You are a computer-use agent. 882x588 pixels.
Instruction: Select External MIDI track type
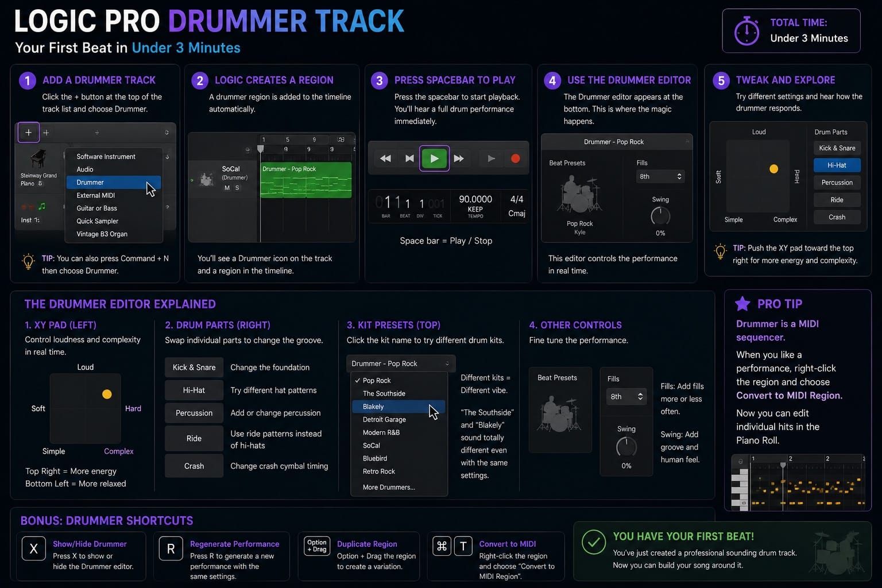114,195
